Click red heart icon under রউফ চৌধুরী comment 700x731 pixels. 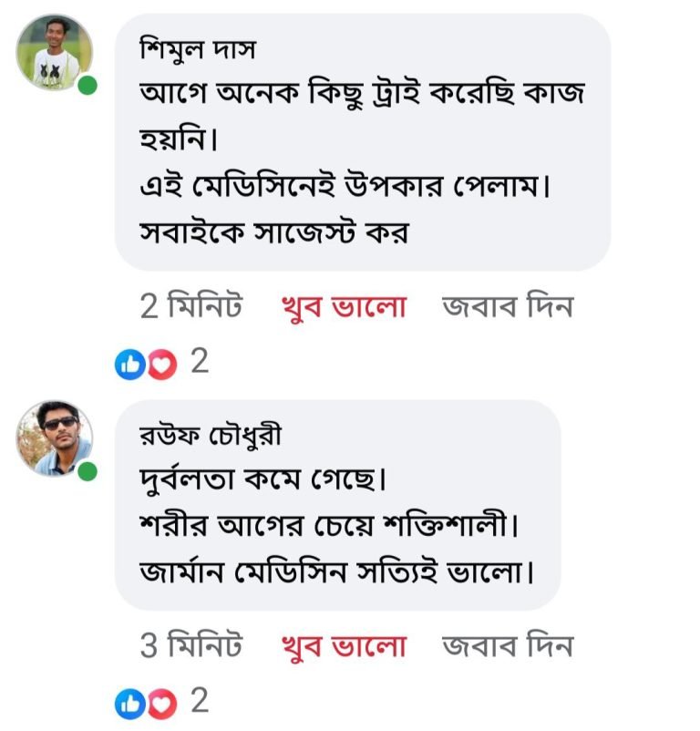[x=160, y=704]
